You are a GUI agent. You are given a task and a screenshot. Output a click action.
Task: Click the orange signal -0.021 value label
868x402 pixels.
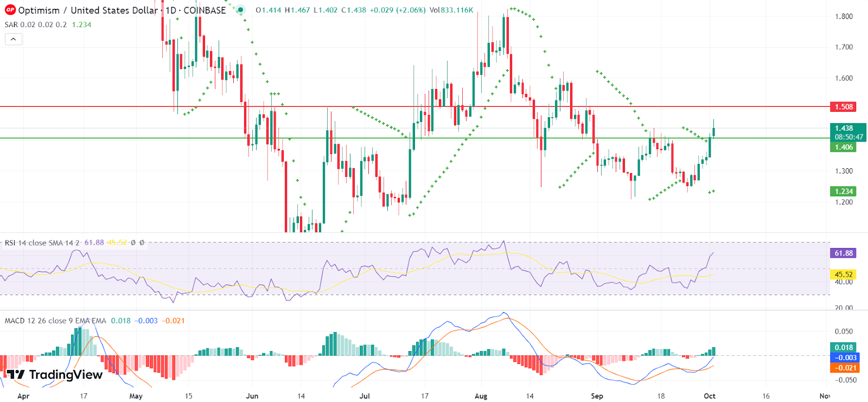pos(844,368)
